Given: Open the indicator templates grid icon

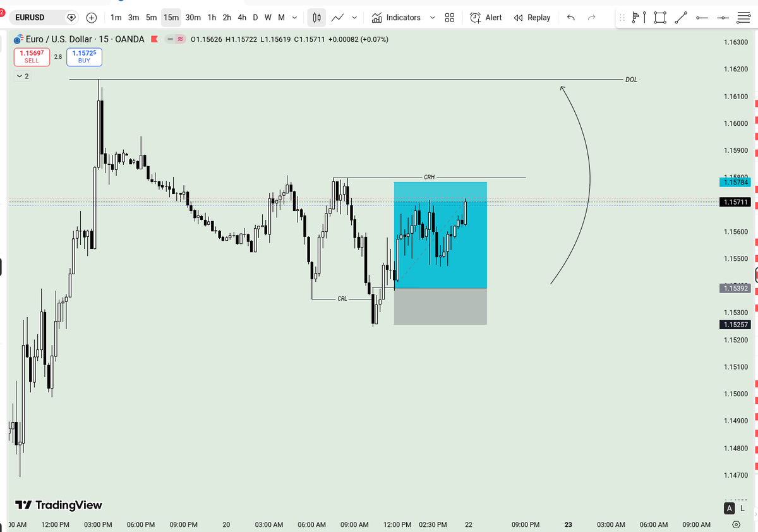Looking at the screenshot, I should (450, 18).
